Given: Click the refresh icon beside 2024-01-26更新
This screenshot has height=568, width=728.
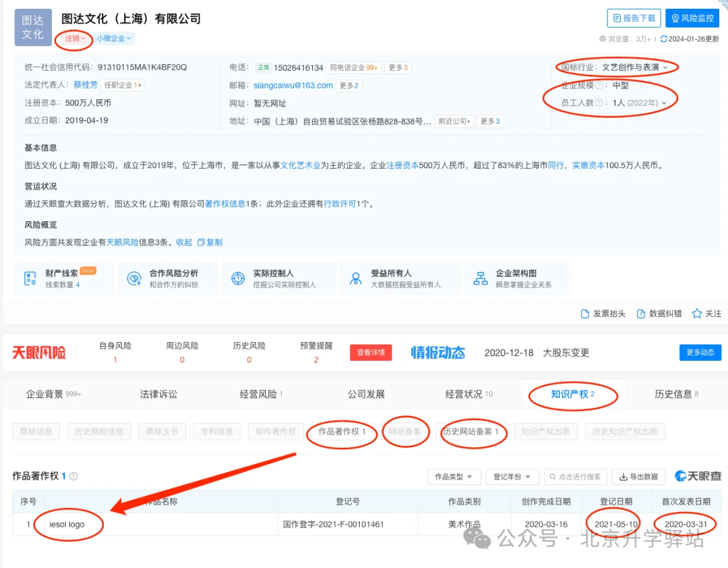Looking at the screenshot, I should 663,39.
